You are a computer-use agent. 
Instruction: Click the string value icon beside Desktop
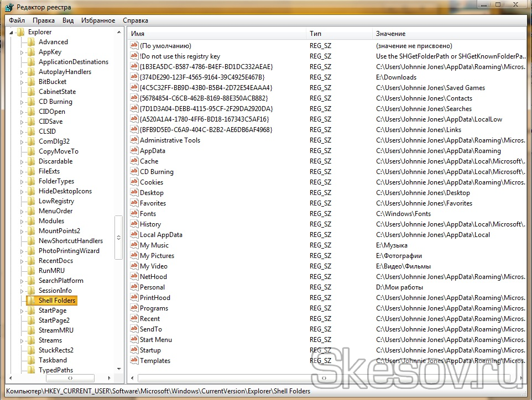134,193
